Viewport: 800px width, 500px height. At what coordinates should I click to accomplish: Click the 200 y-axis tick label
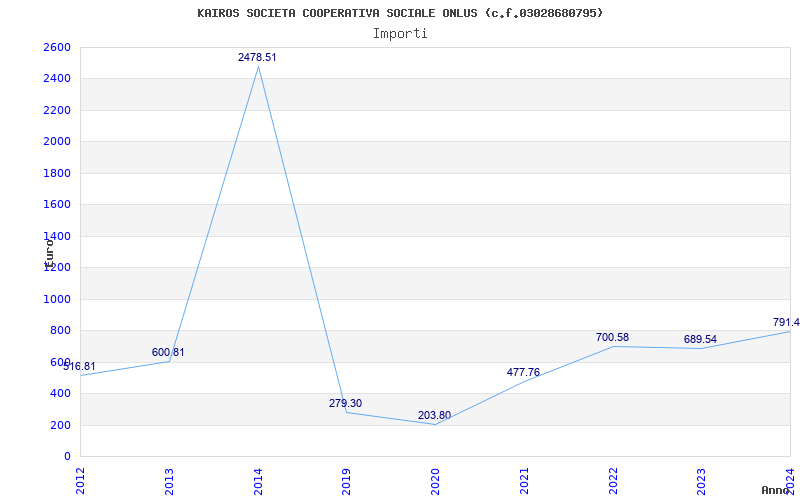click(x=60, y=425)
